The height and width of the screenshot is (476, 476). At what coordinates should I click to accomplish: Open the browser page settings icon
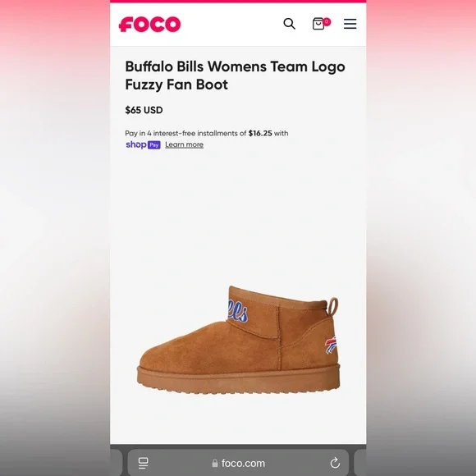(x=143, y=463)
